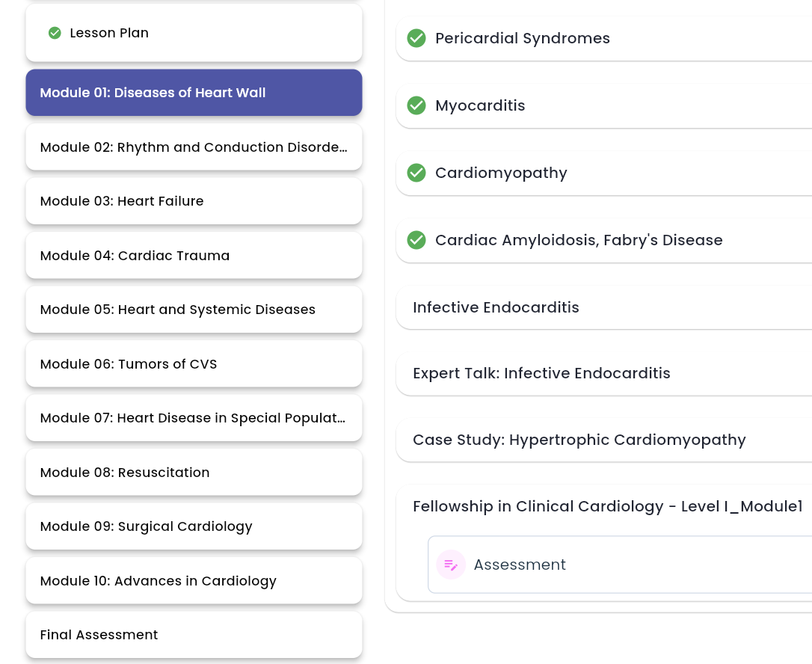Viewport: 812px width, 664px height.
Task: Select Module 03: Heart Failure
Action: (x=194, y=201)
